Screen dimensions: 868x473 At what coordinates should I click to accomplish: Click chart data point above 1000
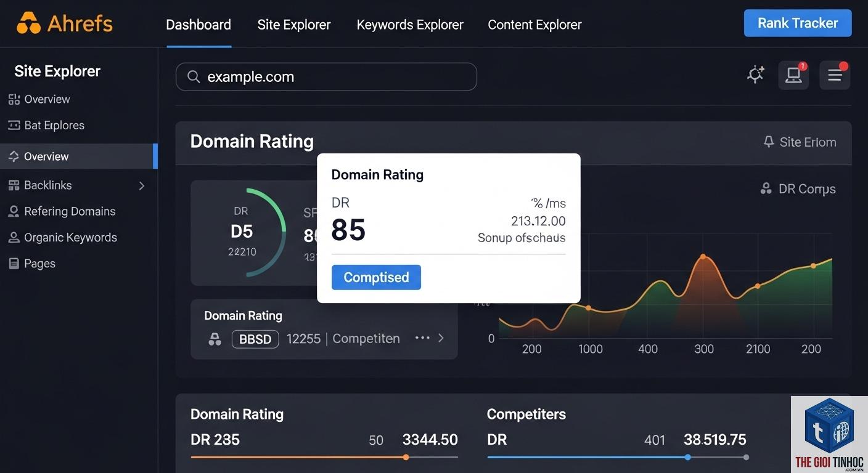click(588, 308)
